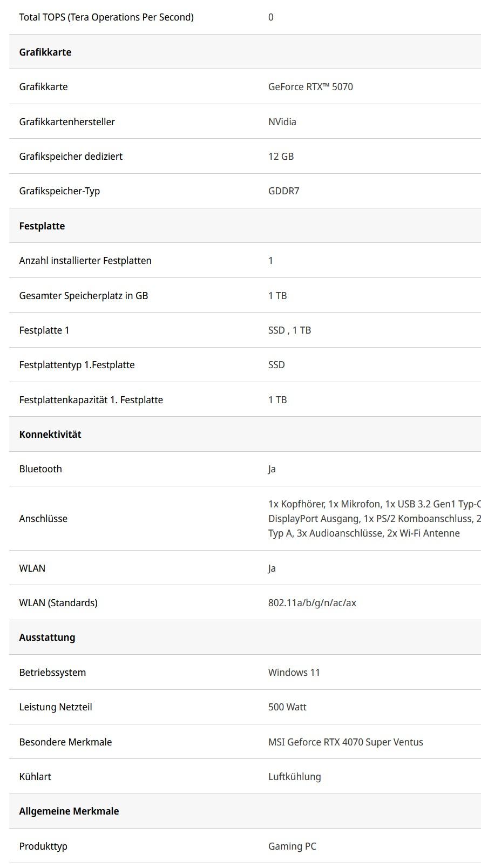Click the Allgemeine Merkmale section header
This screenshot has height=868, width=481.
pyautogui.click(x=69, y=811)
